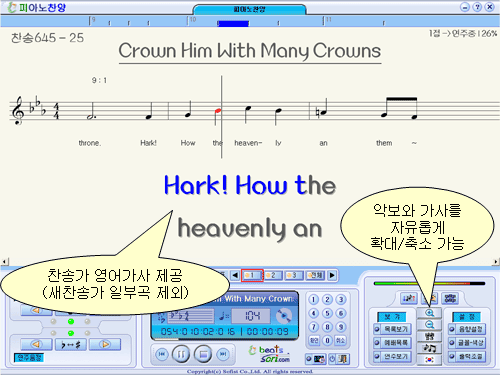The image size is (500, 375).
Task: Skip to previous track
Action: click(x=162, y=354)
